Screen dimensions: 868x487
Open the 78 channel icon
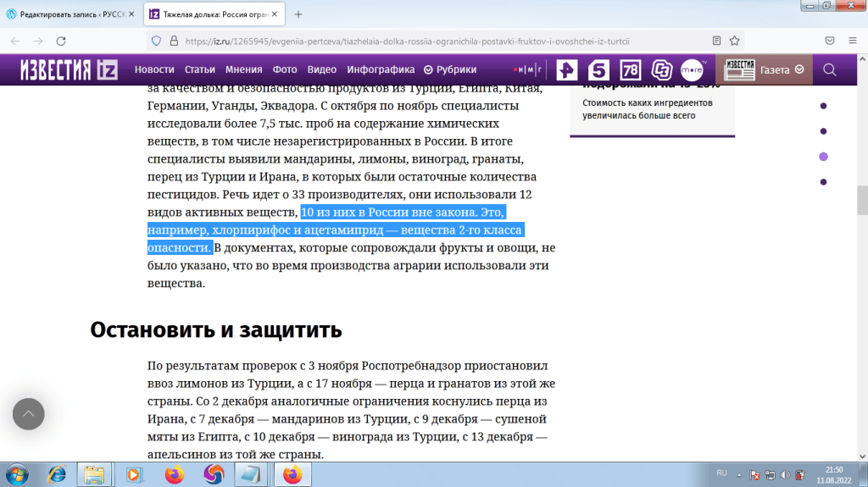tap(630, 69)
